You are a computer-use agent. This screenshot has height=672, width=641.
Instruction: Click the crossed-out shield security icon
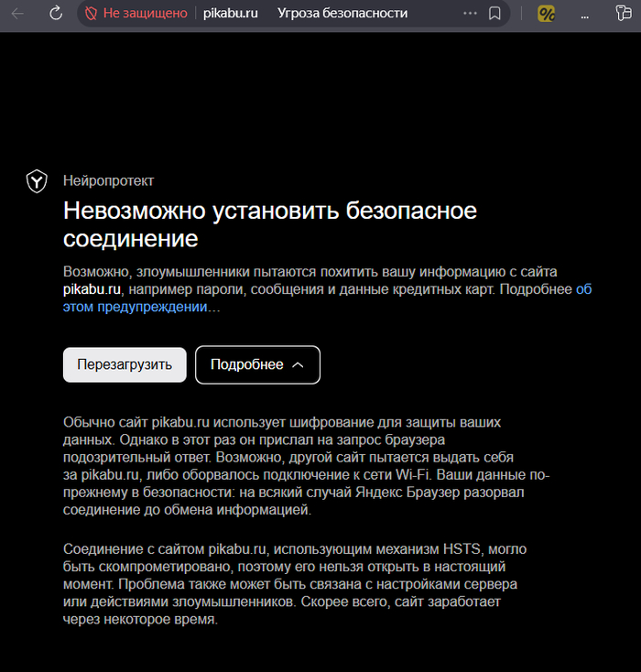coord(91,14)
